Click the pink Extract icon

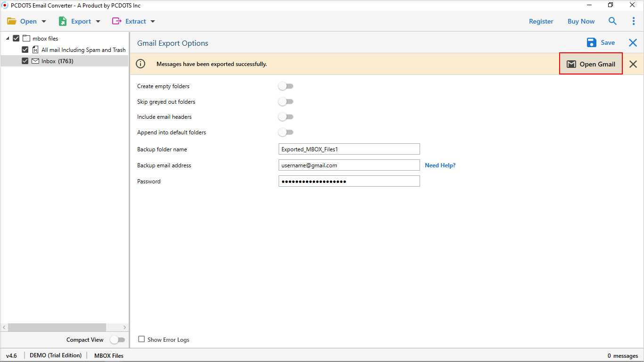coord(116,21)
